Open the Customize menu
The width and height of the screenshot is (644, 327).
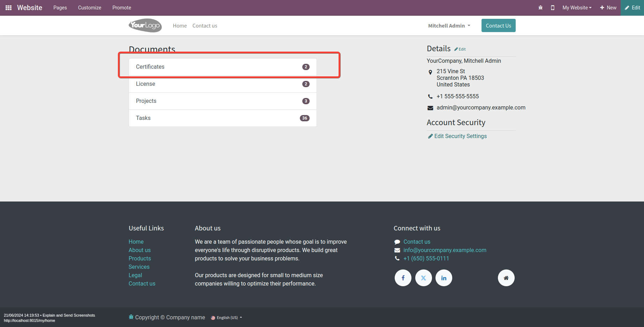coord(90,8)
